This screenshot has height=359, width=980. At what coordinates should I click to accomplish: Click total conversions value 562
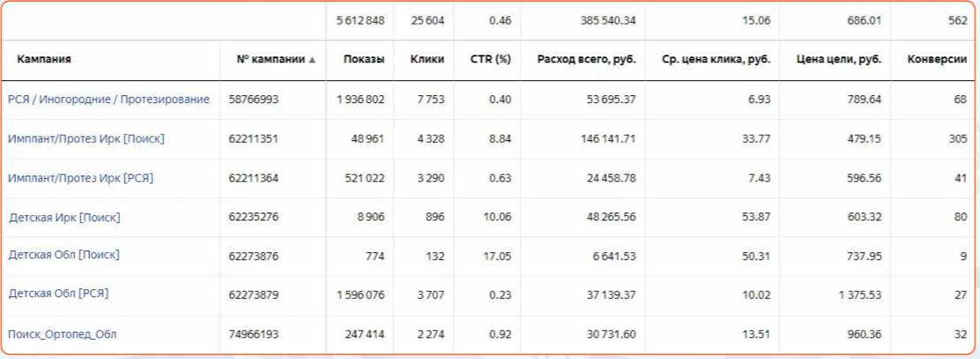pyautogui.click(x=957, y=21)
